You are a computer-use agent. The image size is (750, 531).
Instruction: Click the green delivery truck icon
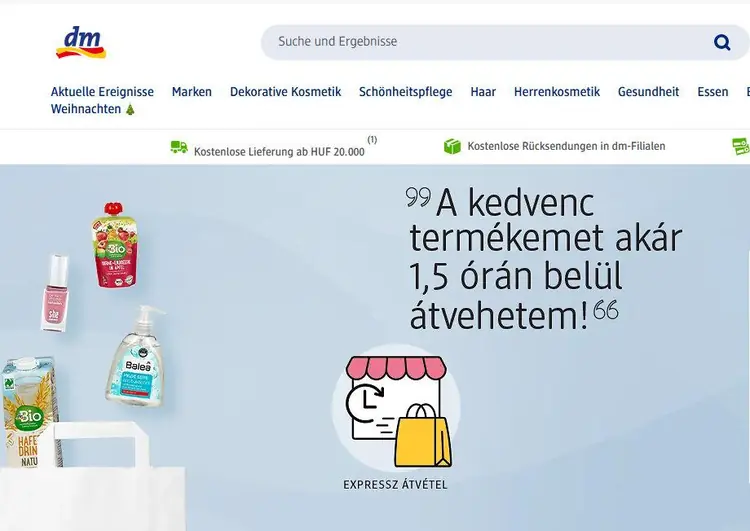click(x=179, y=147)
